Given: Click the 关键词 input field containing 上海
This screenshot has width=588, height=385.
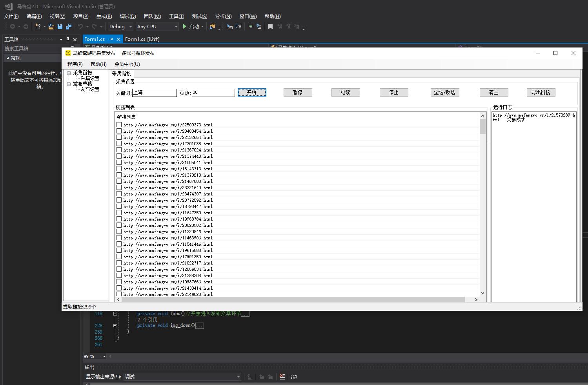Looking at the screenshot, I should (x=155, y=93).
